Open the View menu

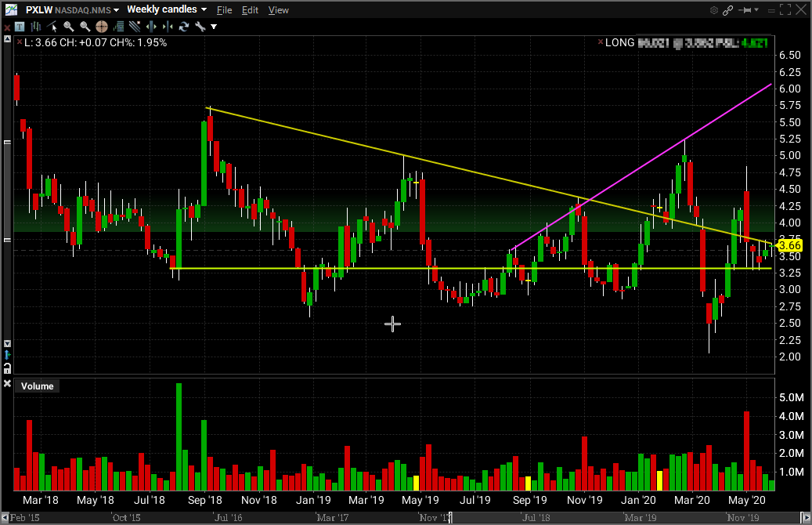click(x=278, y=10)
